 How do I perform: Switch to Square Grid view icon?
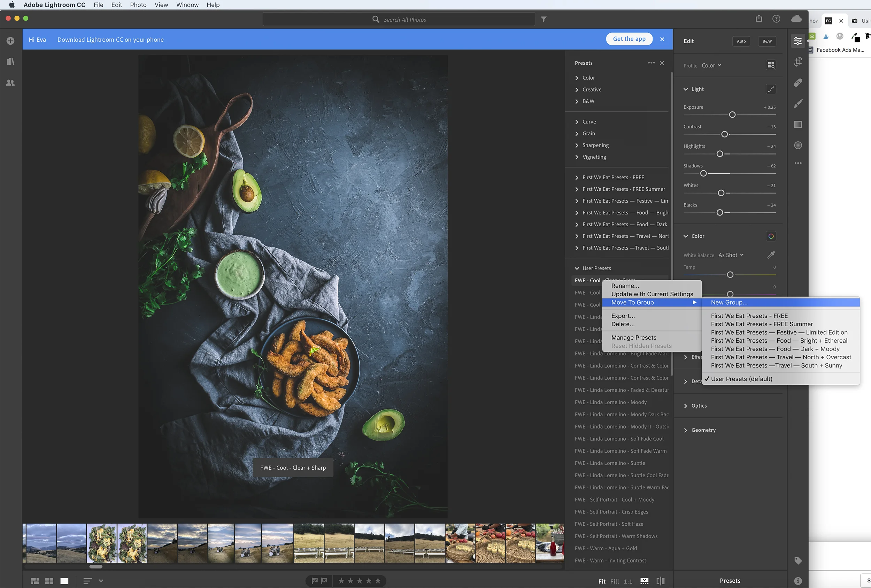click(49, 581)
